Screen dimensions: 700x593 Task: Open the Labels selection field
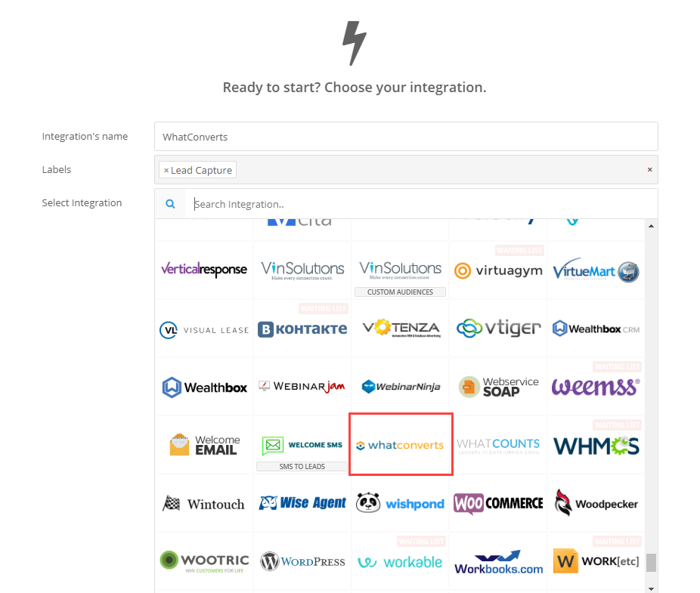[406, 169]
